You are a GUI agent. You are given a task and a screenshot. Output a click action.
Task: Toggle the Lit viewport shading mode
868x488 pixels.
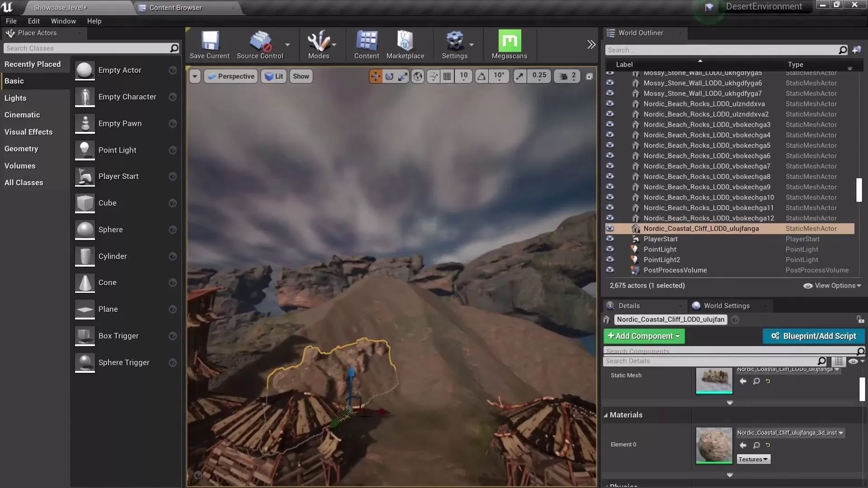(x=274, y=76)
